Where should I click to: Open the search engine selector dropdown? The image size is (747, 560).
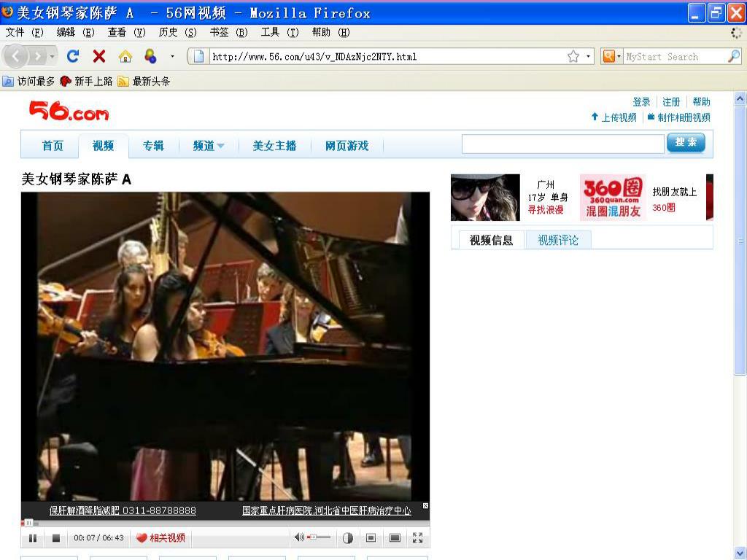[x=612, y=57]
